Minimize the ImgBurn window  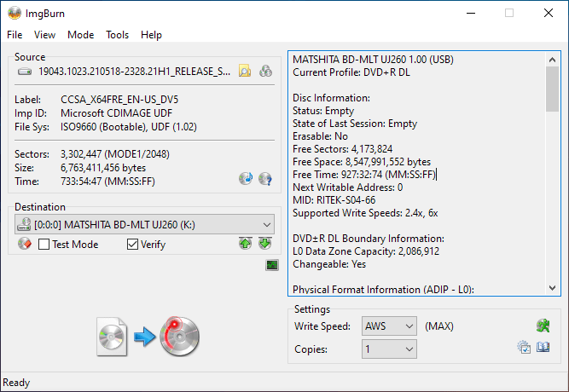coord(471,13)
